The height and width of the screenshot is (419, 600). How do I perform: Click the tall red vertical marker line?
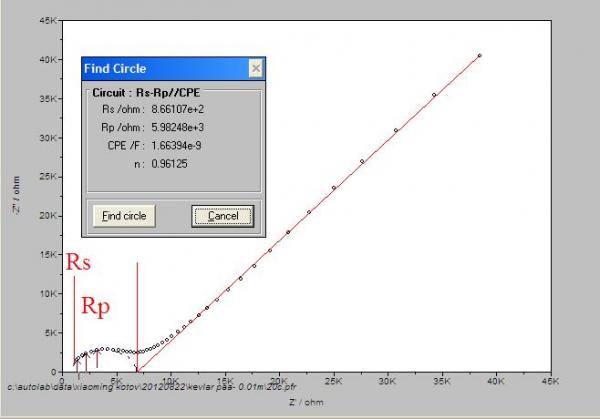(137, 317)
